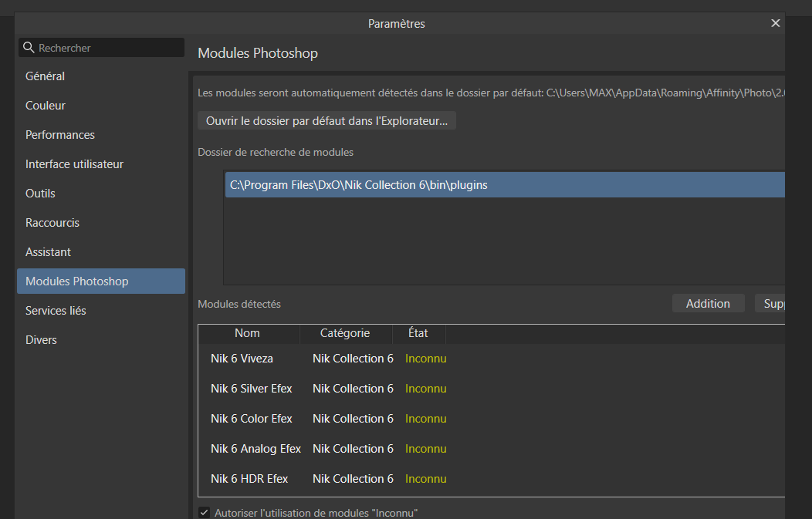
Task: Click Ouvrir le dossier par défaut button
Action: pyautogui.click(x=326, y=120)
